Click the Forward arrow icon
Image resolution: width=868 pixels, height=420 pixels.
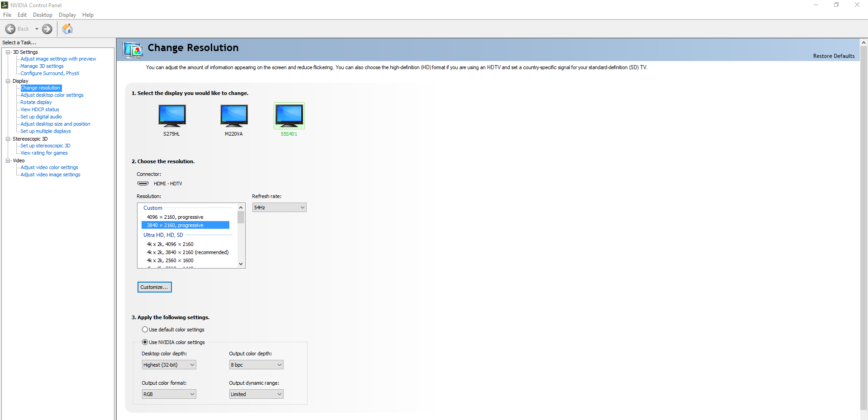pos(47,29)
